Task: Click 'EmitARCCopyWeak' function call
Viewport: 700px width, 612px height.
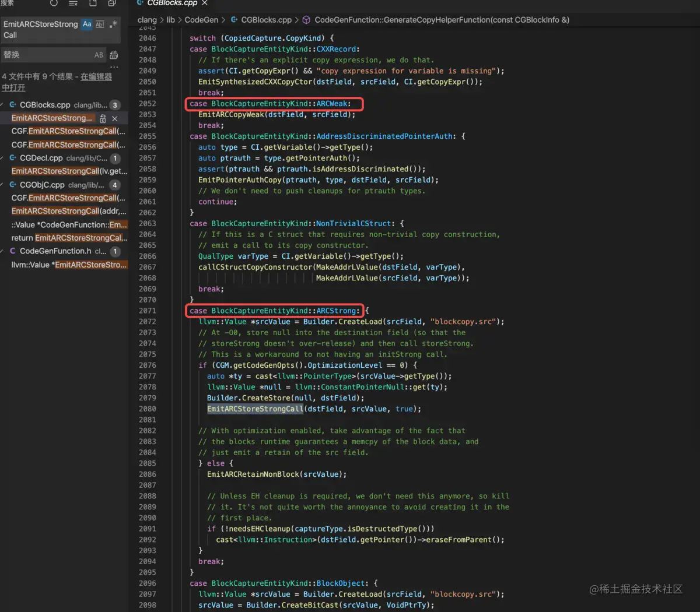Action: click(231, 114)
